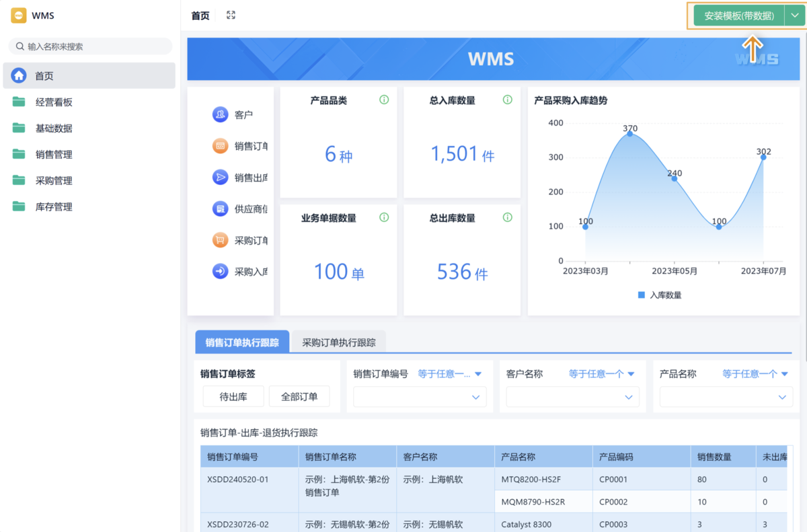
Task: Open the 产品名称 value select box
Action: [x=726, y=397]
